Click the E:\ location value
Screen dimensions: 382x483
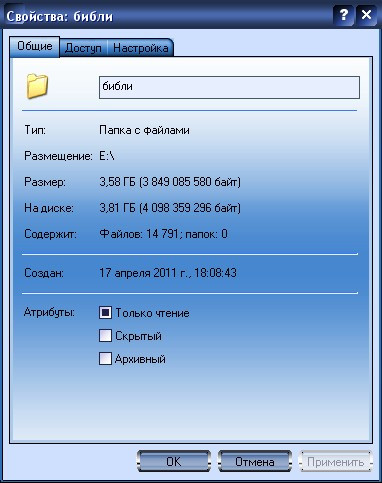click(x=107, y=156)
